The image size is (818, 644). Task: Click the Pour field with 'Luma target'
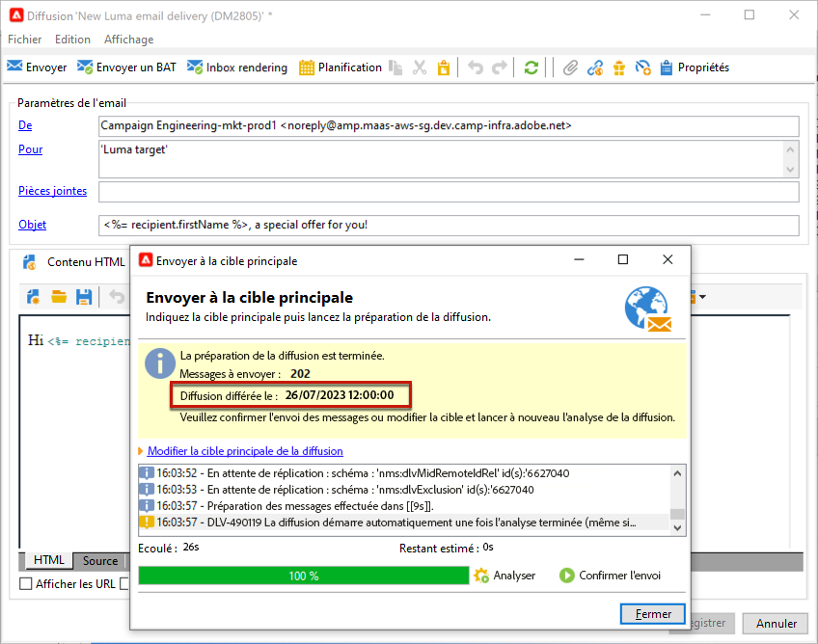point(441,159)
